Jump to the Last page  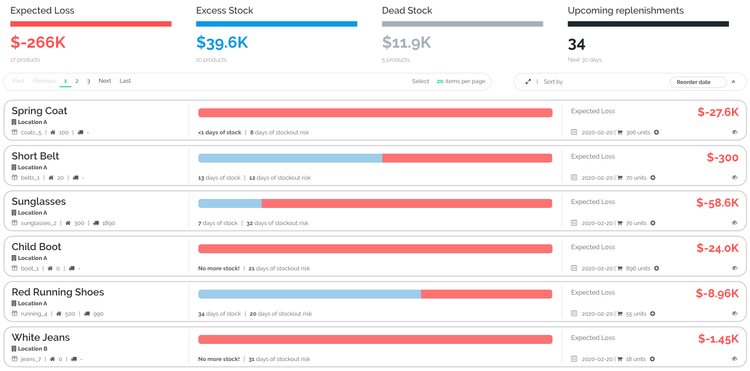coord(125,81)
